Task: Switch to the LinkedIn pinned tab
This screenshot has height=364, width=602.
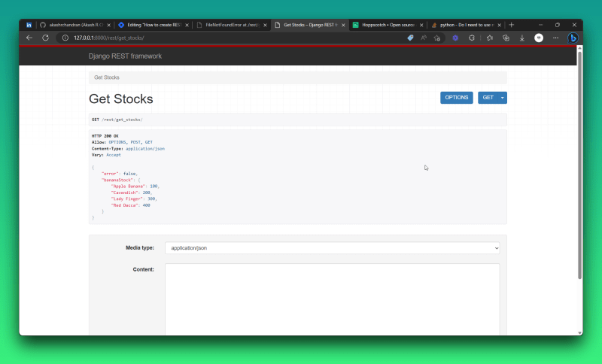Action: [x=29, y=25]
